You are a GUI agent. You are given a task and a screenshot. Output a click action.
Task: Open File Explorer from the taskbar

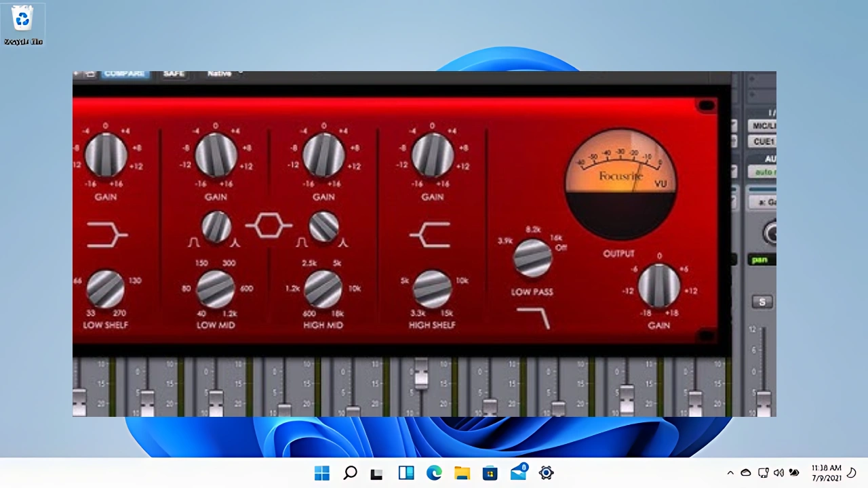click(x=462, y=473)
